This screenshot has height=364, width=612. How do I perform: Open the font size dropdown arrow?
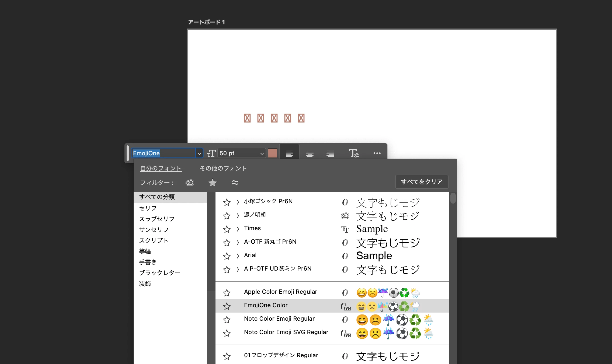click(x=262, y=153)
